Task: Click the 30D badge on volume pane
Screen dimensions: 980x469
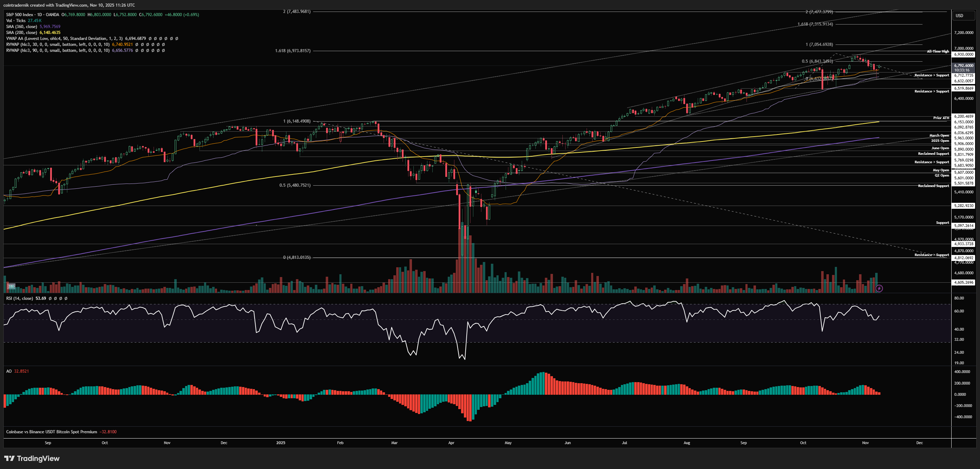Action: [11, 286]
